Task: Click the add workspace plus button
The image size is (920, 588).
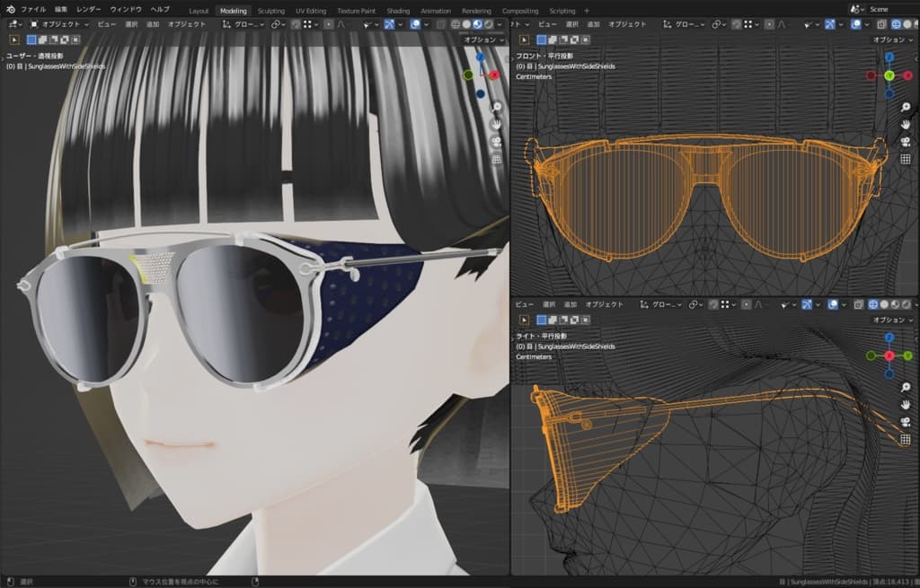Action: 586,11
